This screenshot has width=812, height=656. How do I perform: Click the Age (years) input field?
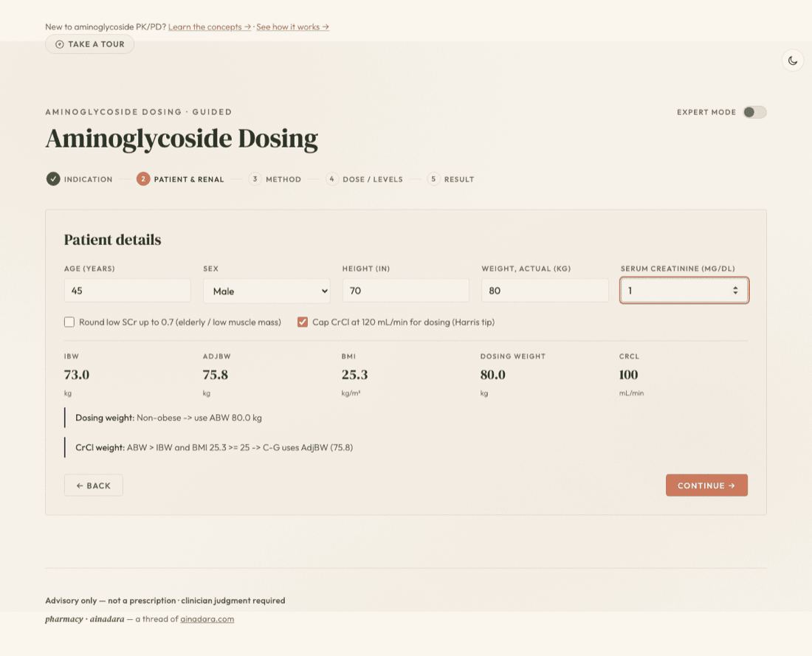pyautogui.click(x=128, y=291)
